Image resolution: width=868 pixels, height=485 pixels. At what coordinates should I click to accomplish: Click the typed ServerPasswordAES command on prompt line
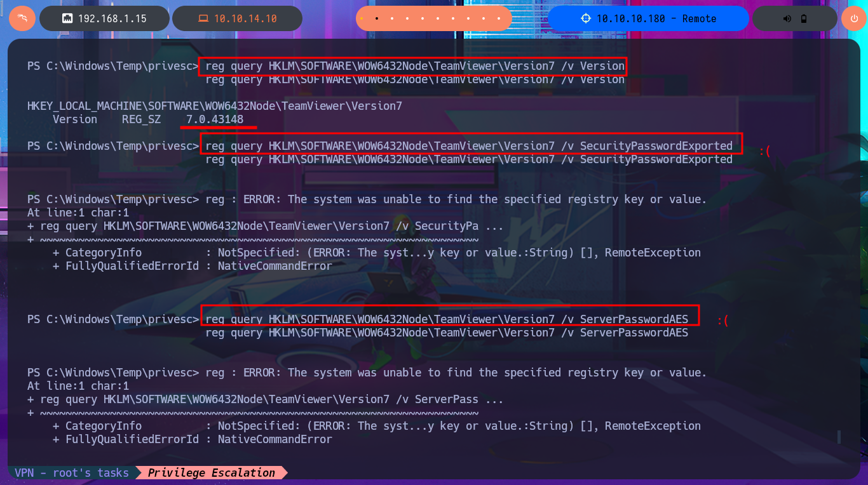(447, 319)
